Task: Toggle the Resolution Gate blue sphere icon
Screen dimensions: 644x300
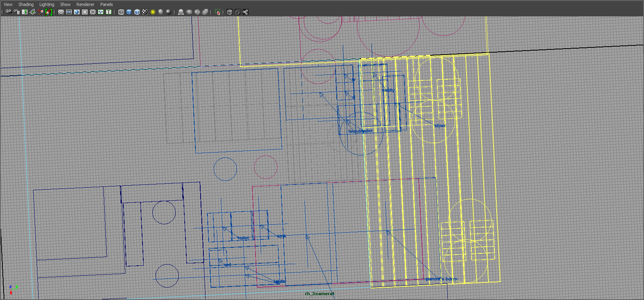Action: click(77, 12)
